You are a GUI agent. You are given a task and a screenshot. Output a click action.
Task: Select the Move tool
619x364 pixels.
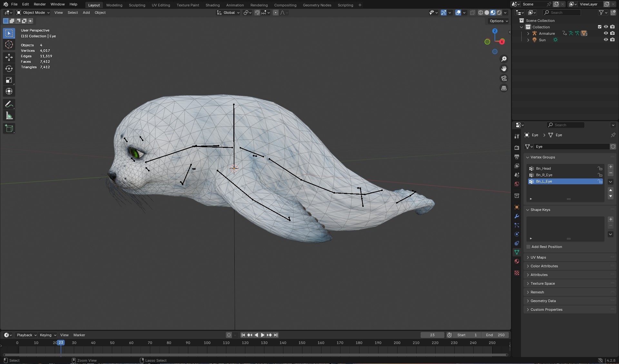pyautogui.click(x=9, y=57)
